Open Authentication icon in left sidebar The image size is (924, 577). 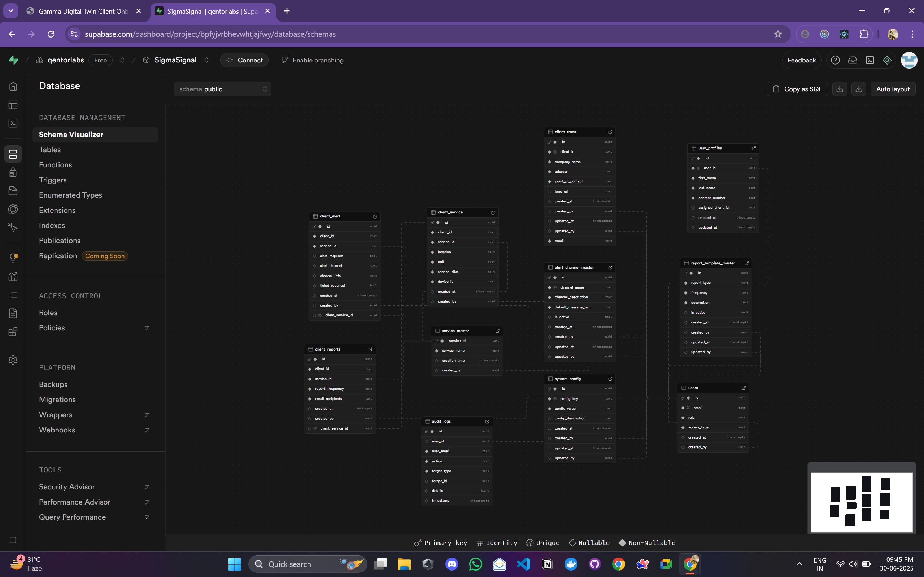pyautogui.click(x=13, y=172)
